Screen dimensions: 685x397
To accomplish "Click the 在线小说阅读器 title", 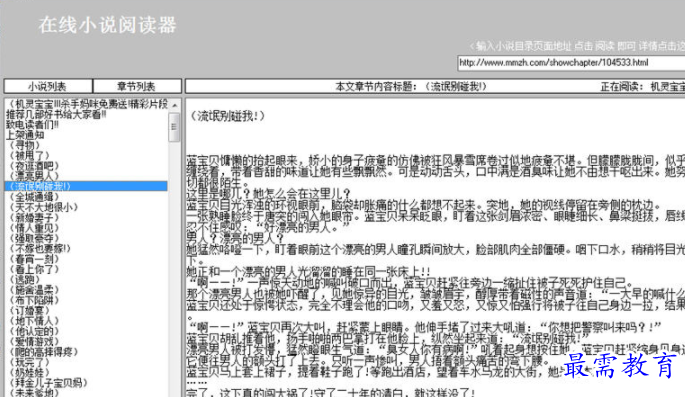I will pyautogui.click(x=107, y=25).
